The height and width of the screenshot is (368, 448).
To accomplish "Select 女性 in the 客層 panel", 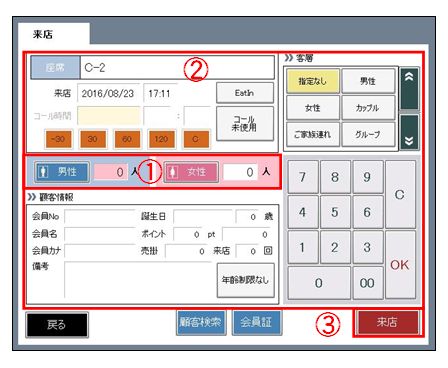I will point(313,108).
